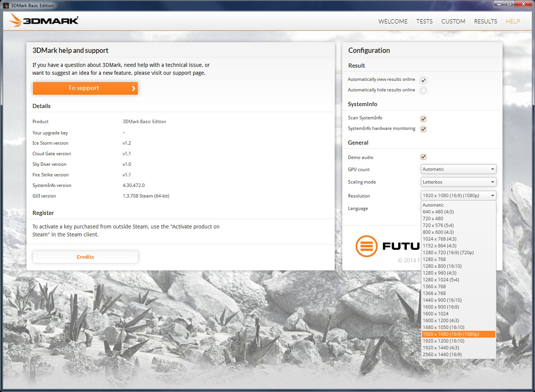Disable SystemInfo hardware monitoring checkbox
This screenshot has width=535, height=392.
(423, 129)
